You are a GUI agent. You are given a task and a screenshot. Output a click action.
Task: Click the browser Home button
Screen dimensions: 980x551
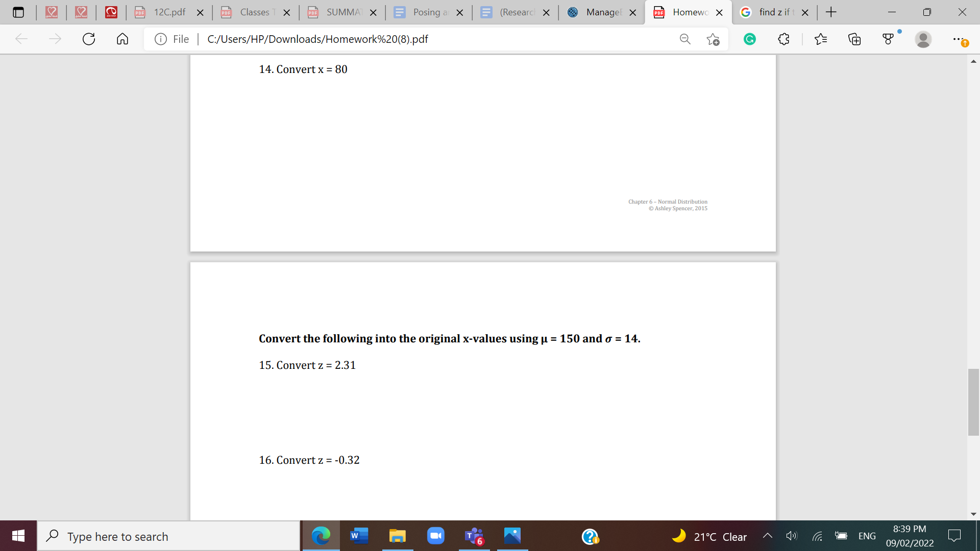(x=122, y=39)
